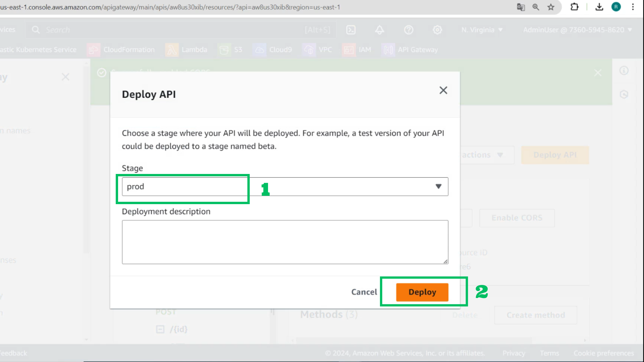Open the notifications bell icon
This screenshot has width=644, height=362.
tap(380, 30)
